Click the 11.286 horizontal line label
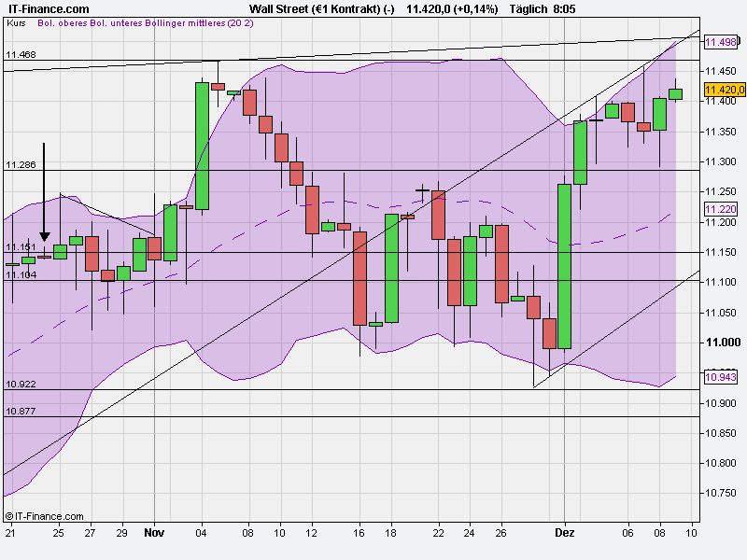The width and height of the screenshot is (747, 560). [21, 165]
